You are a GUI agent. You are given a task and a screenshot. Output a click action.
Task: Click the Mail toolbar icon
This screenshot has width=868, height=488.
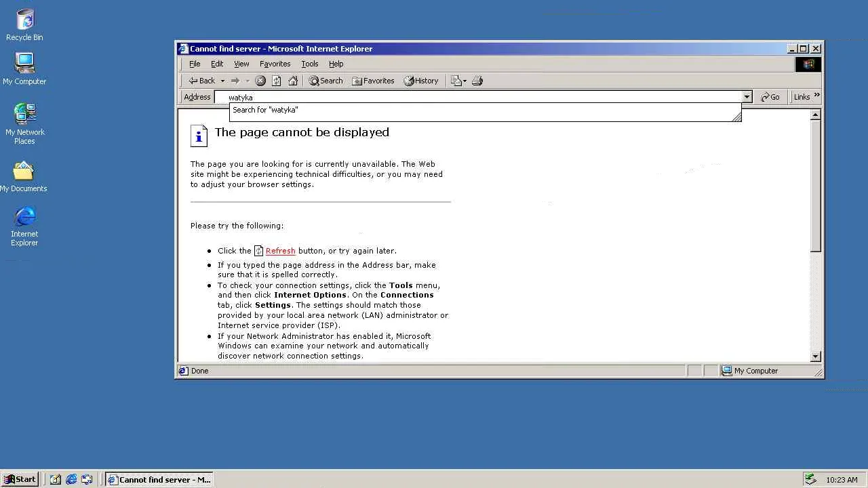point(459,81)
